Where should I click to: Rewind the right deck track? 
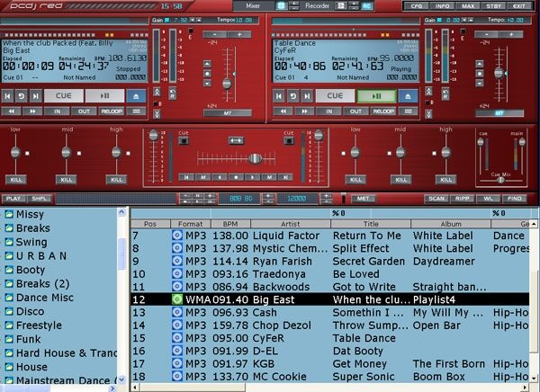coord(283,111)
